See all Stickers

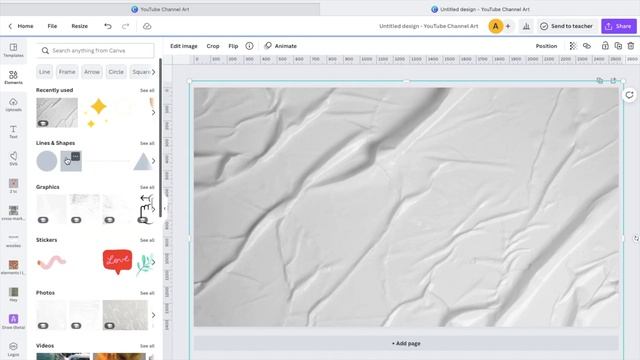147,240
